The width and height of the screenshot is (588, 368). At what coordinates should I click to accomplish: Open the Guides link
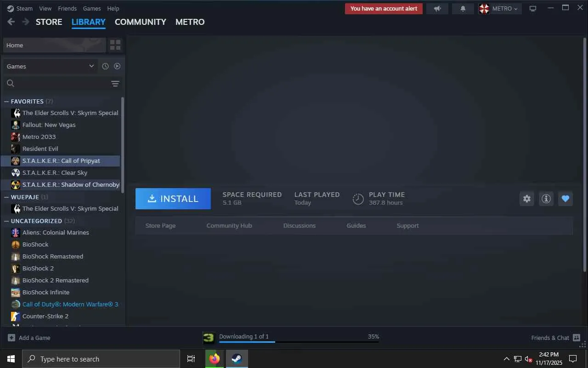(356, 226)
